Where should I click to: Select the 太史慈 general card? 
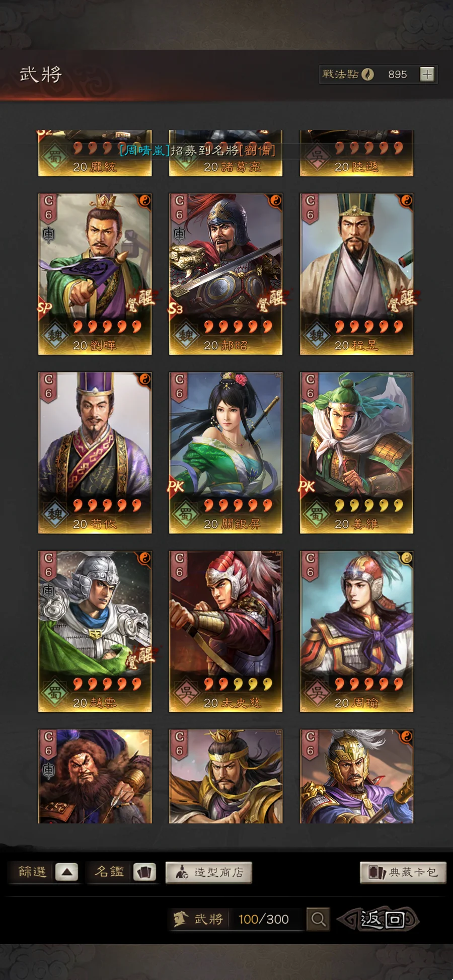(225, 631)
